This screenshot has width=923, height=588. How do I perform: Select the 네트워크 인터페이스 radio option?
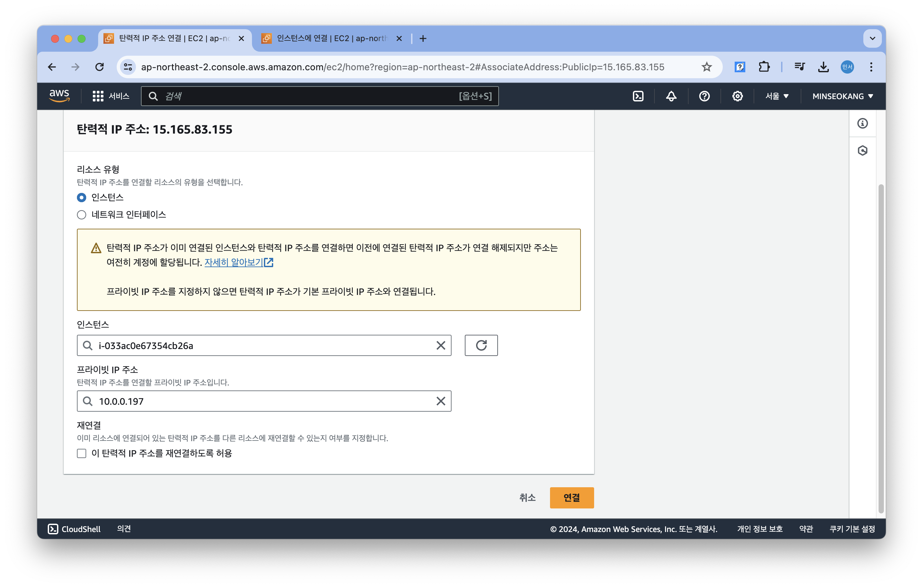82,215
